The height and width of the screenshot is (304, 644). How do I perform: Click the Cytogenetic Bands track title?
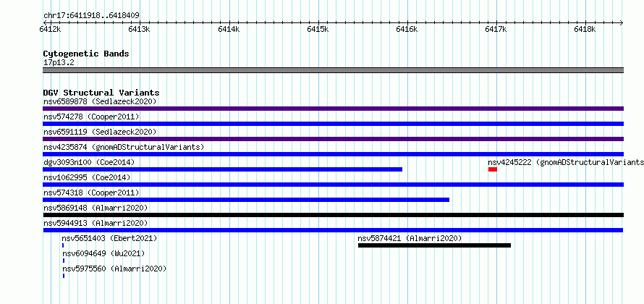click(86, 54)
